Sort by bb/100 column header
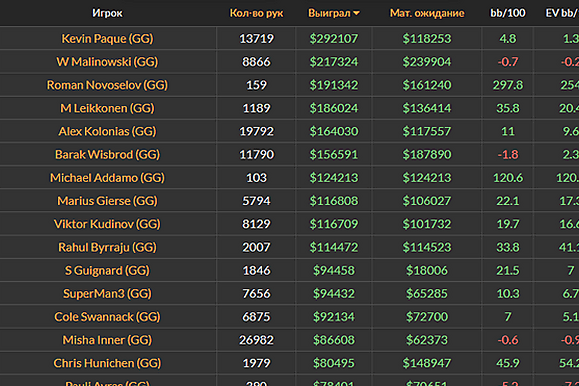Screen dimensions: 579x386 508,13
